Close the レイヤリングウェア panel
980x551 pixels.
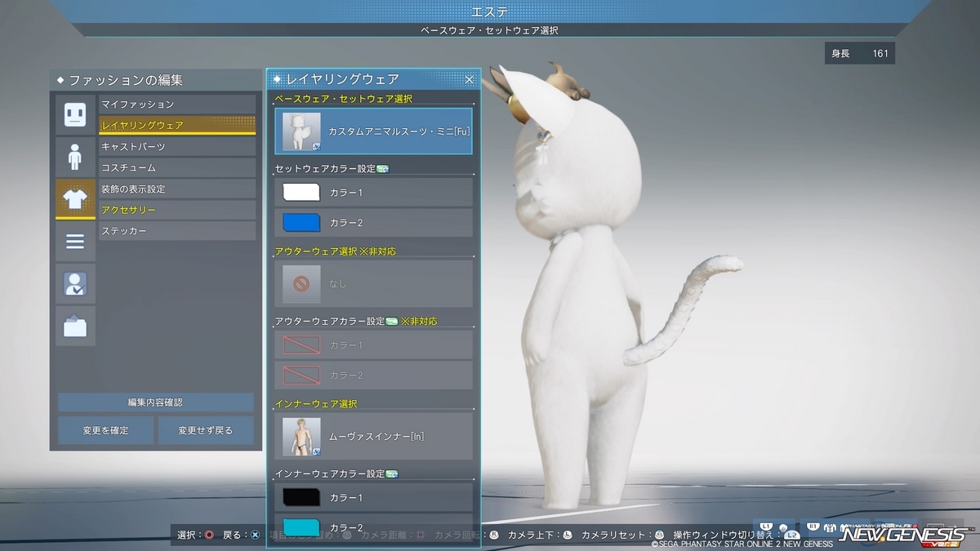[470, 79]
